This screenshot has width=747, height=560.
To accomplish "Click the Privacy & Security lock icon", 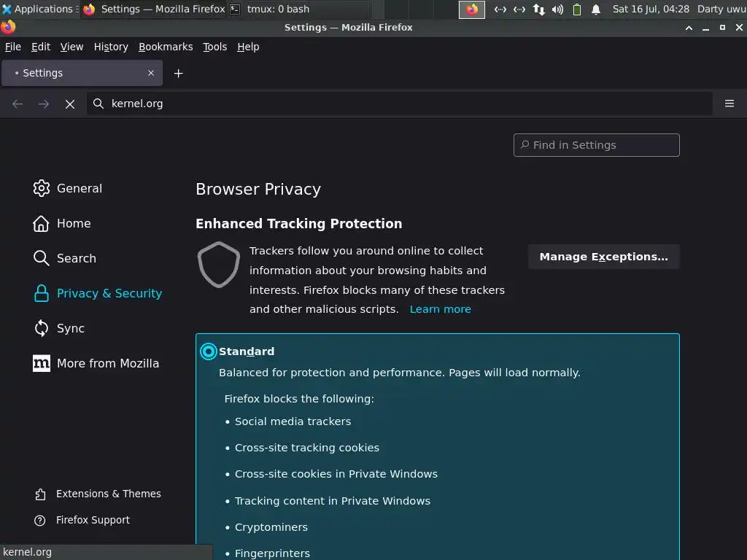I will [x=42, y=293].
